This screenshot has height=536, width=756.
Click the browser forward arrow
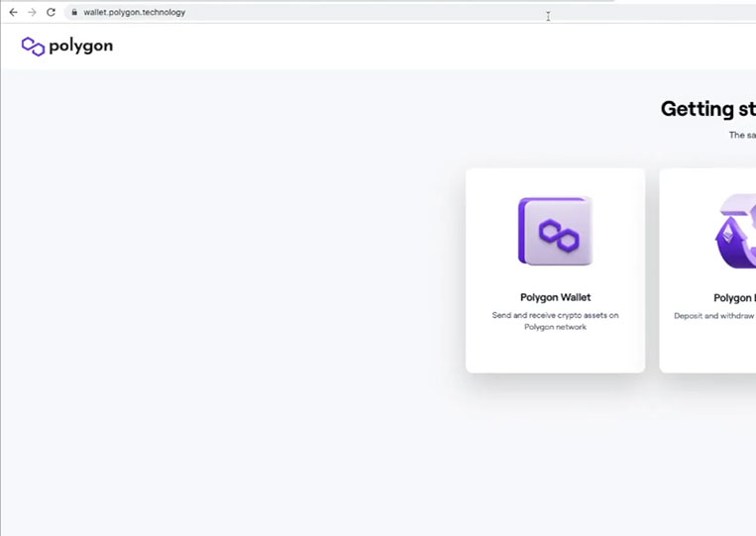coord(32,13)
